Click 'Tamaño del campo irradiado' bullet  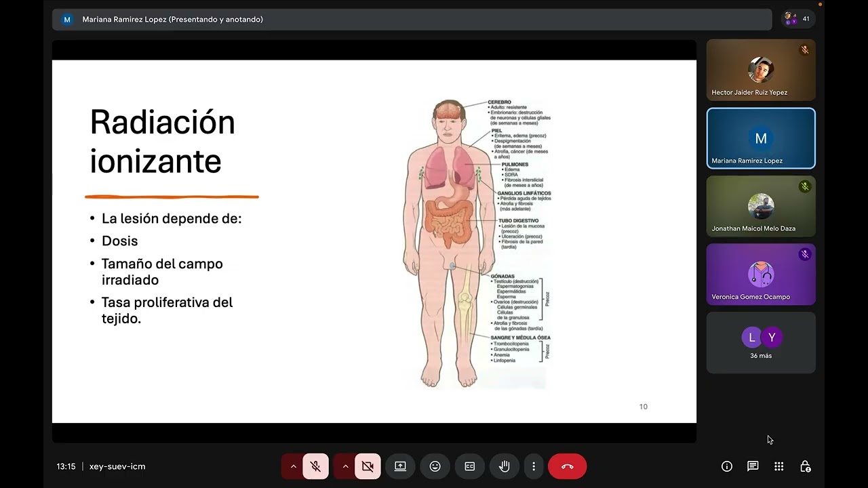coord(162,272)
